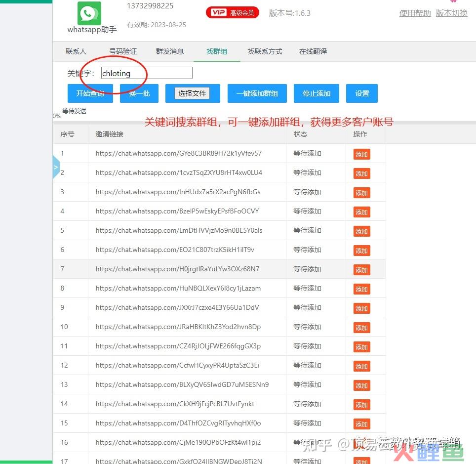Screen dimensions: 476x464
Task: Click the 有效期: 2023-08-25 expiry text
Action: click(157, 25)
